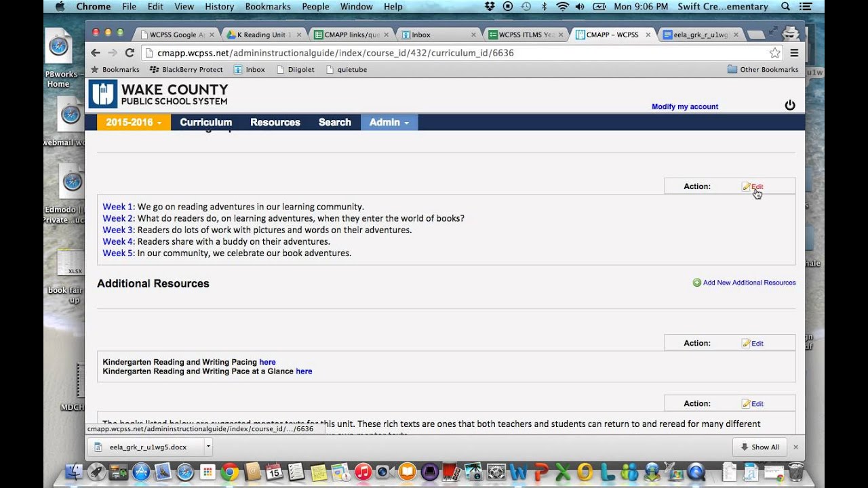868x488 pixels.
Task: Launch Excel from the dock
Action: 563,472
